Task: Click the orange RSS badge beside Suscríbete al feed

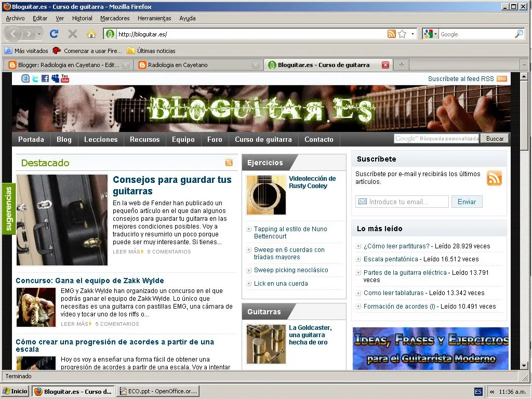Action: coord(501,79)
